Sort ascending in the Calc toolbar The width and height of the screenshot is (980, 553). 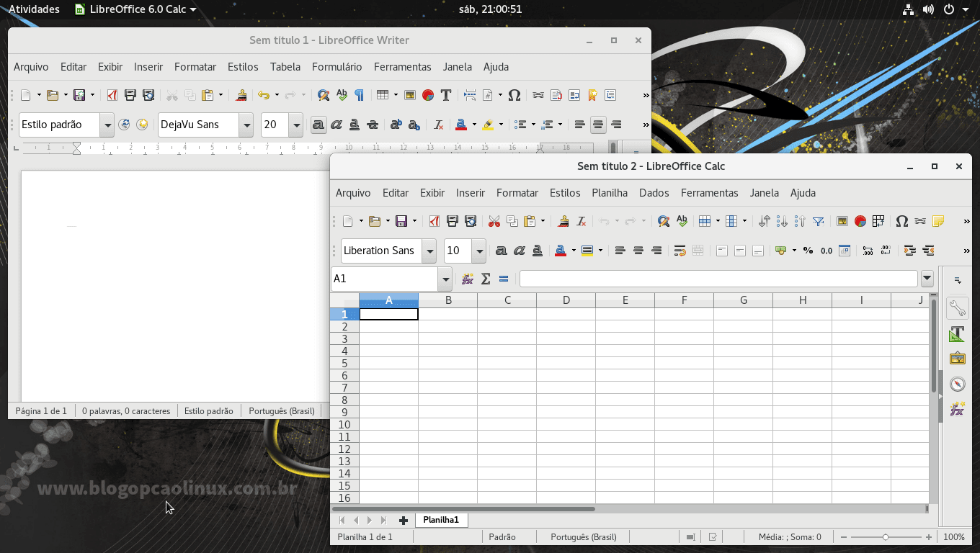(782, 221)
